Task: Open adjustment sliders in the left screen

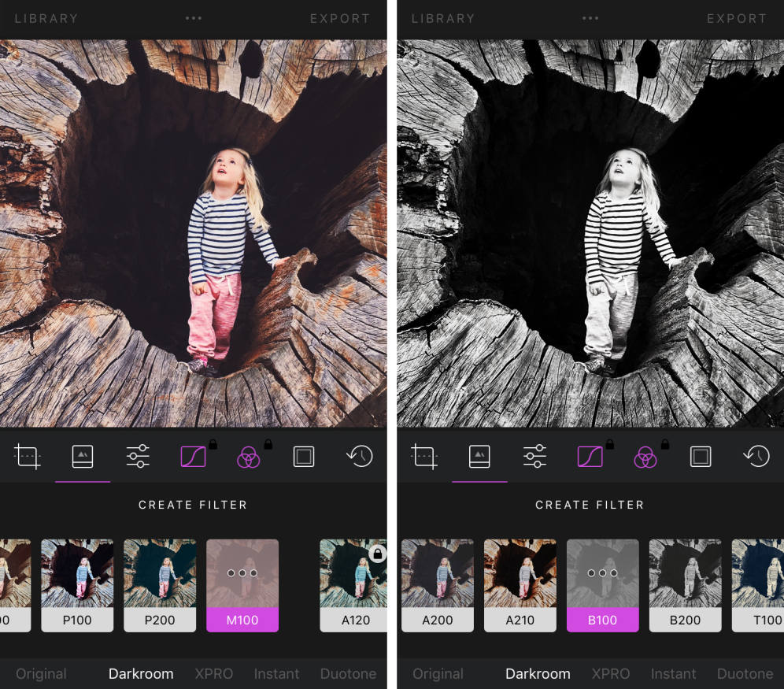Action: click(x=138, y=456)
